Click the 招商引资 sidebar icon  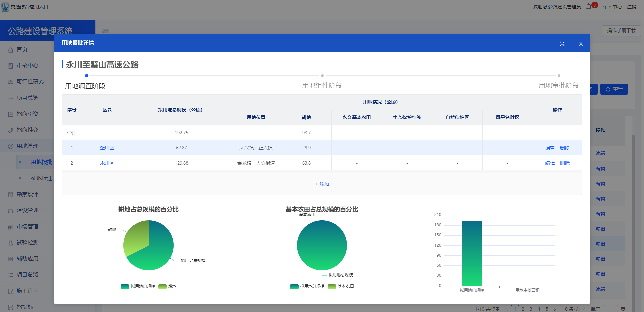11,114
